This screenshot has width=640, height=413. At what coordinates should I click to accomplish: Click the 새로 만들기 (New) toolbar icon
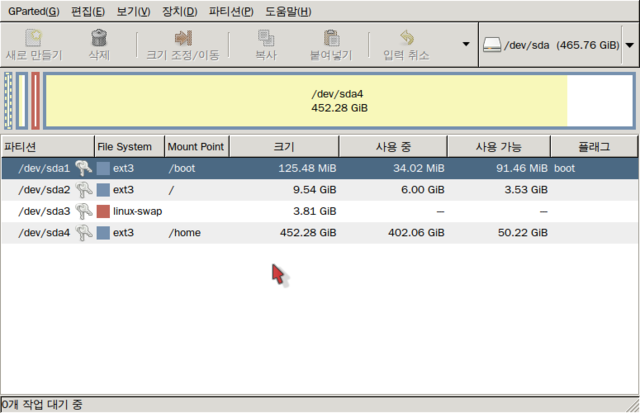33,38
